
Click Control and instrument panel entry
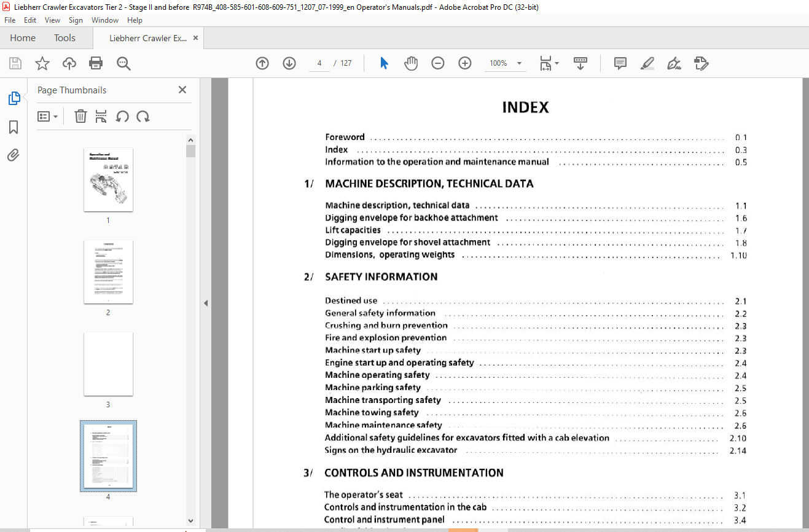(385, 520)
